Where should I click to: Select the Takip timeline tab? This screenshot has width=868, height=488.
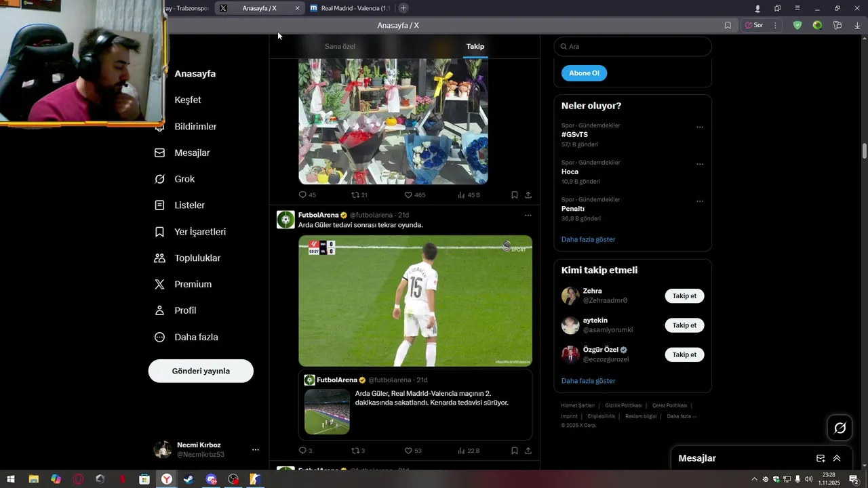click(x=475, y=46)
